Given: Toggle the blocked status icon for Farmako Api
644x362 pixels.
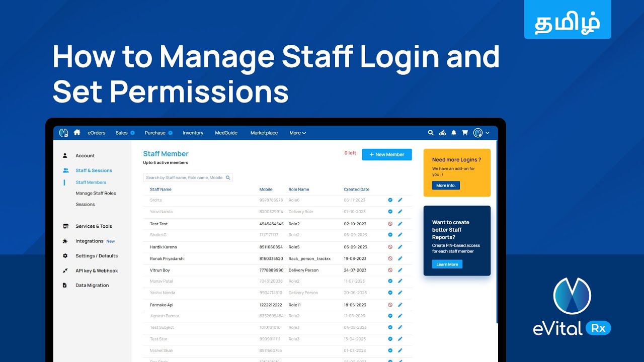Looking at the screenshot, I should point(390,305).
